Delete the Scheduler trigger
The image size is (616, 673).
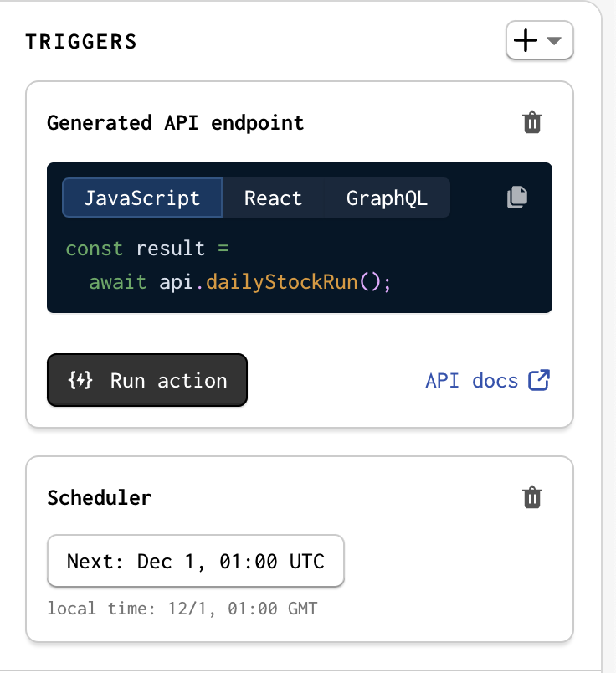531,497
